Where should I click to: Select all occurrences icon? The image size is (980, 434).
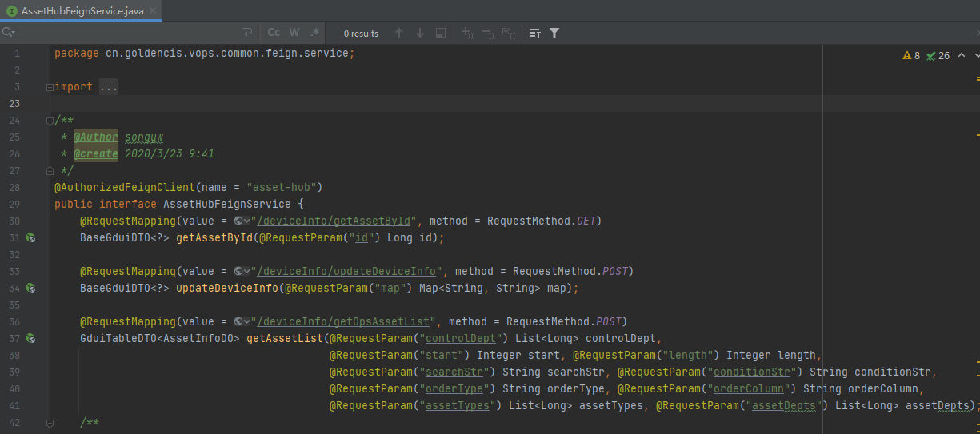tap(508, 33)
